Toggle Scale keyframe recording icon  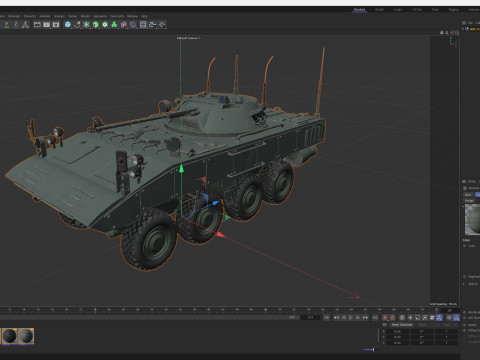[x=417, y=318]
